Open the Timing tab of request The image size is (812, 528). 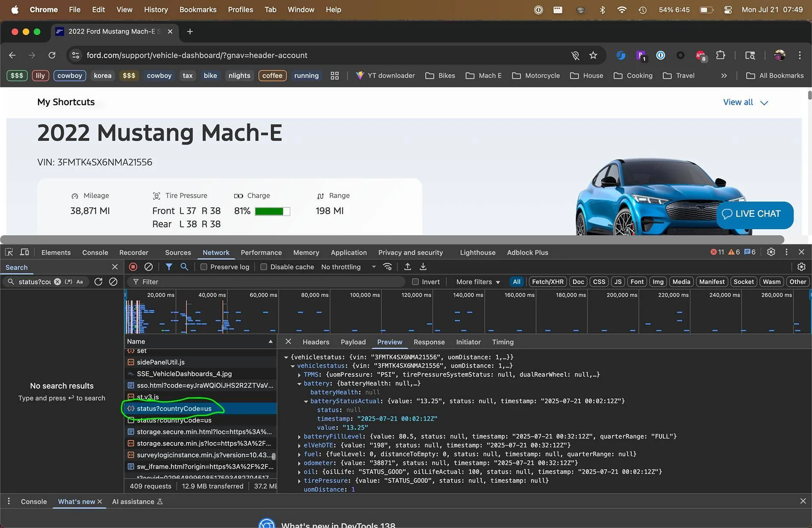pos(503,342)
